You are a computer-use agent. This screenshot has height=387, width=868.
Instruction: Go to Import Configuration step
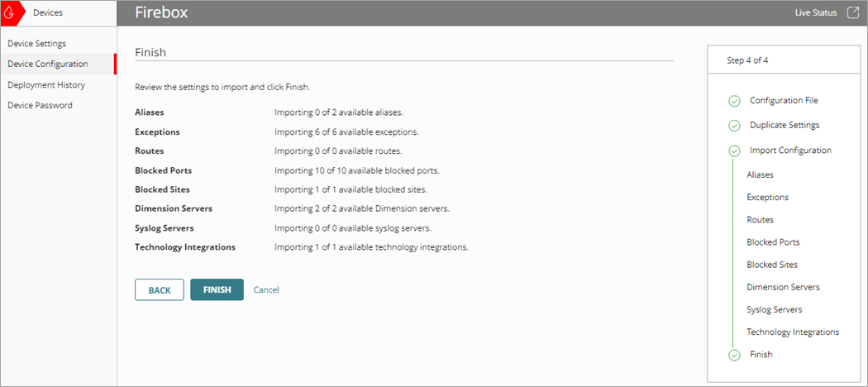point(790,150)
